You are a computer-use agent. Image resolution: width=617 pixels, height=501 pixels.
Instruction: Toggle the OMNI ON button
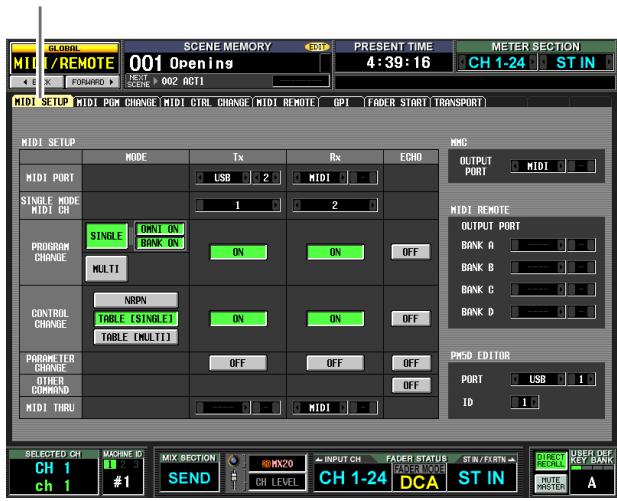point(159,229)
